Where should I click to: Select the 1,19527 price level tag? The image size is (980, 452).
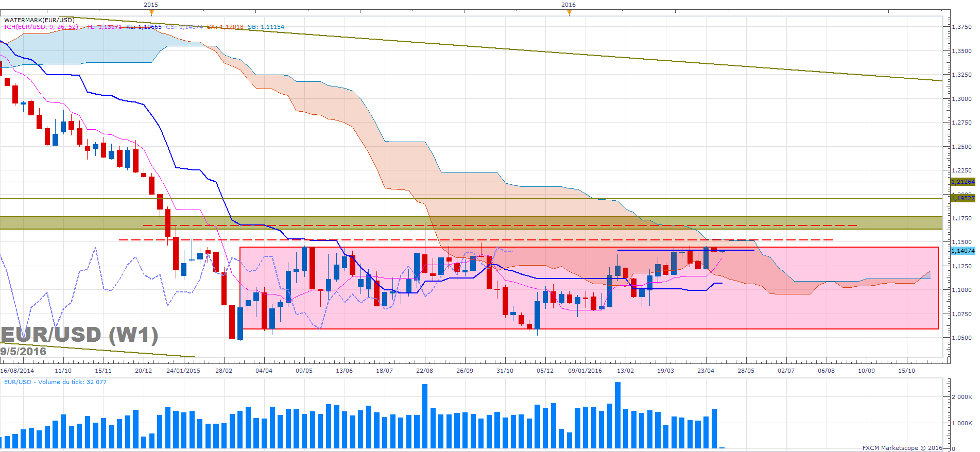click(962, 198)
